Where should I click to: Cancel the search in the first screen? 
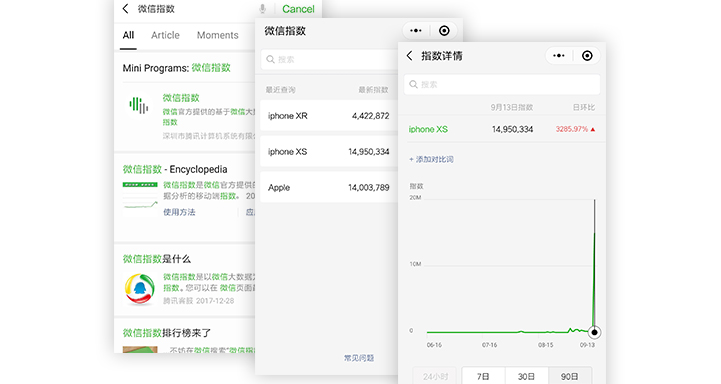coord(298,9)
